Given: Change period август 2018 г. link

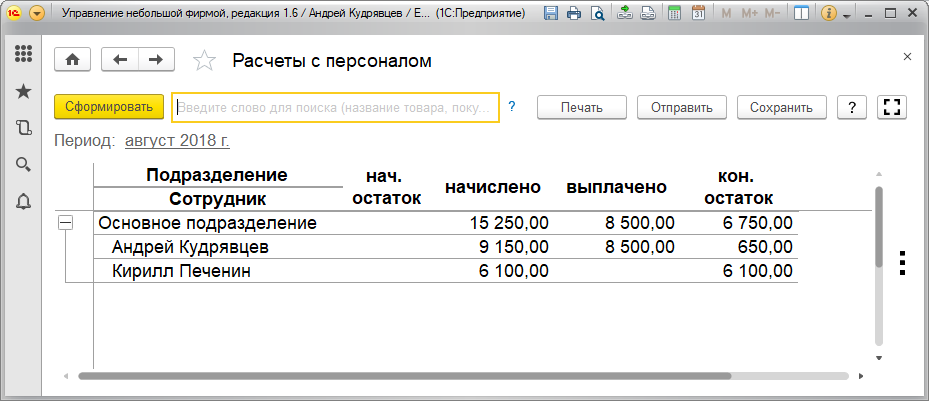Looking at the screenshot, I should pos(177,141).
